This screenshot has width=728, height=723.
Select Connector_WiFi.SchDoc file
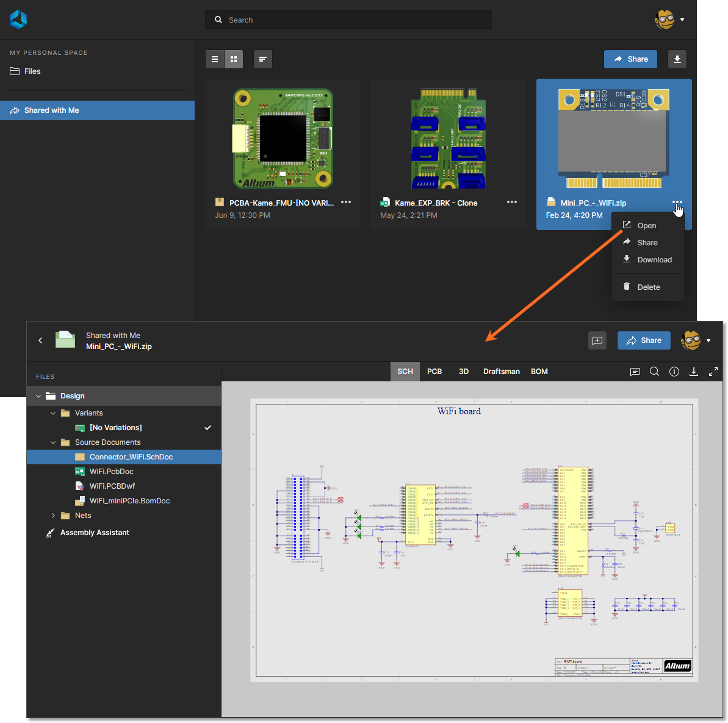pos(123,457)
